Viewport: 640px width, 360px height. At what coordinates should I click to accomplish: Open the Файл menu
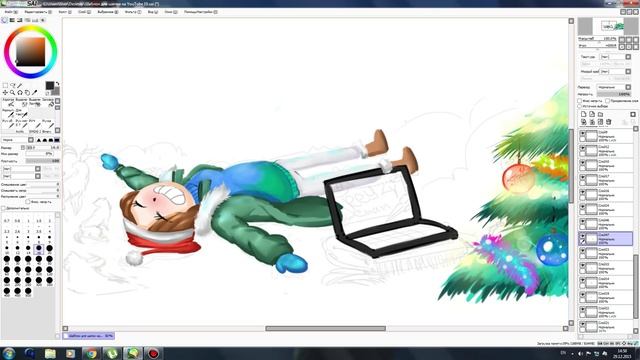coord(10,12)
